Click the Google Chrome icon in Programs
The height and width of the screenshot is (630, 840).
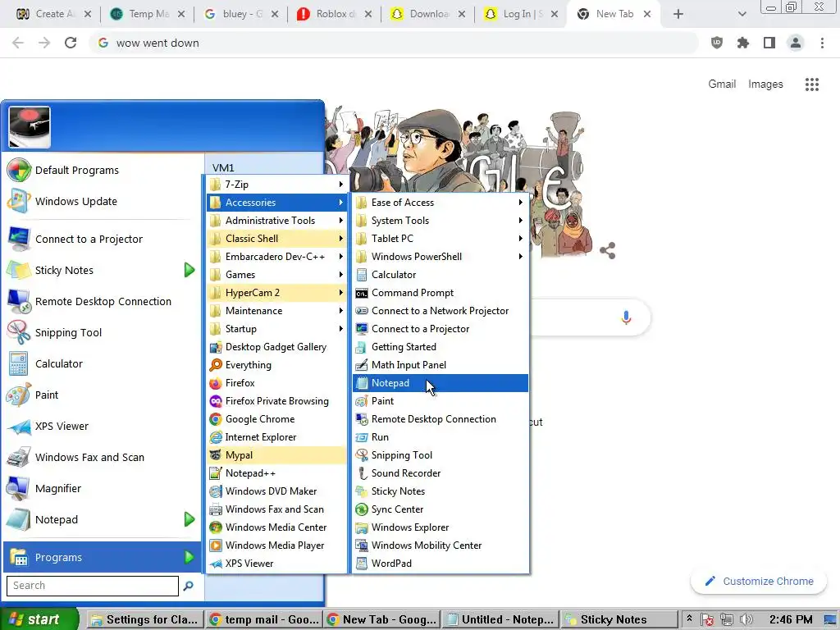216,419
